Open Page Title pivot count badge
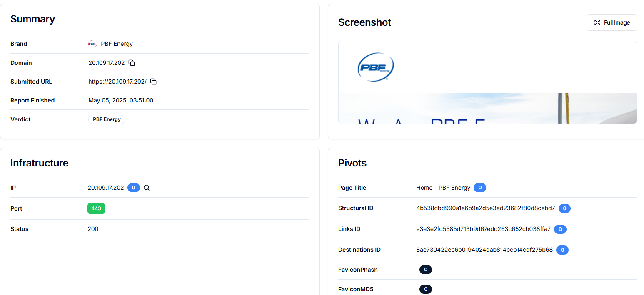 [x=480, y=188]
